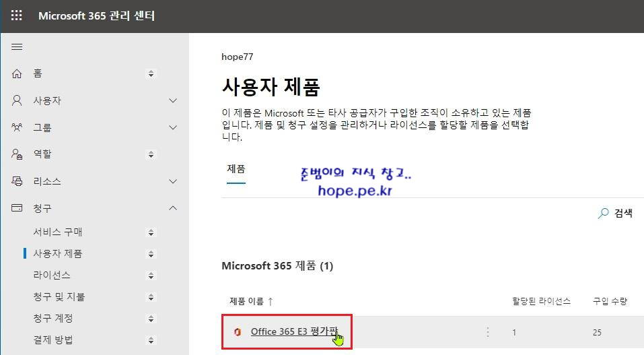Click the 사용자 person icon
This screenshot has width=644, height=355.
[17, 100]
